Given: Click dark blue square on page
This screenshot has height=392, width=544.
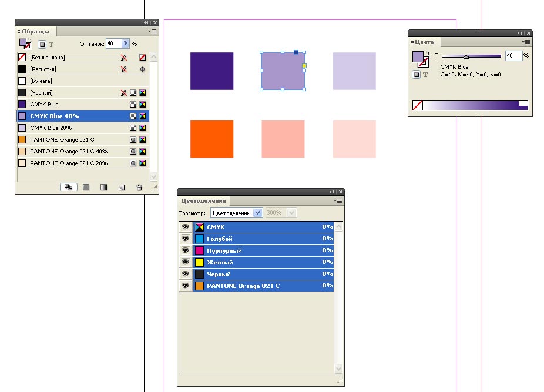Looking at the screenshot, I should (x=211, y=71).
